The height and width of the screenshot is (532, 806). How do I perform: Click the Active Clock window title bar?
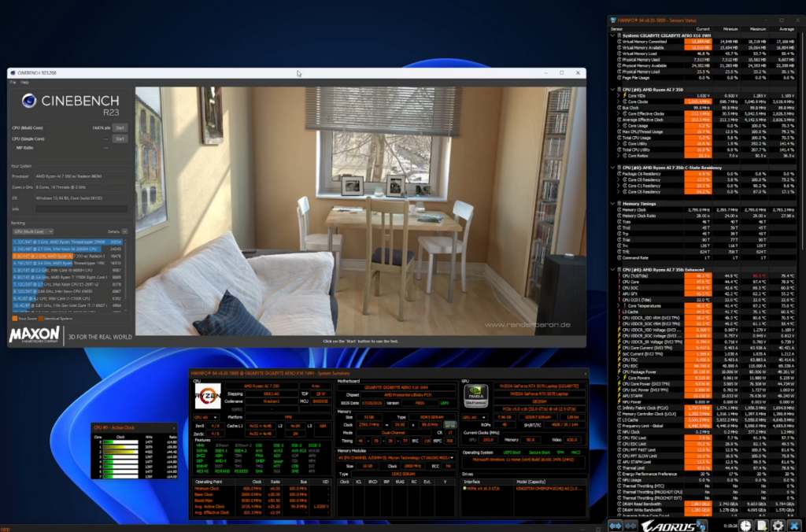(x=134, y=427)
